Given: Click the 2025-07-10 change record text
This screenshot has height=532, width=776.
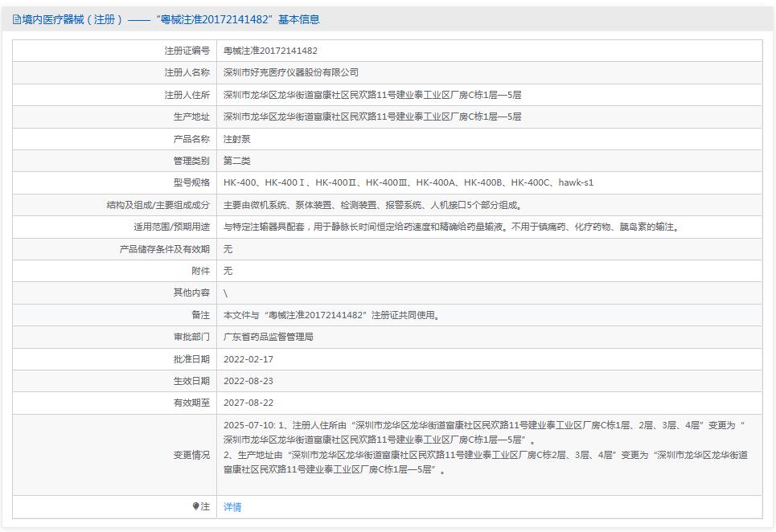Looking at the screenshot, I should tap(486, 448).
